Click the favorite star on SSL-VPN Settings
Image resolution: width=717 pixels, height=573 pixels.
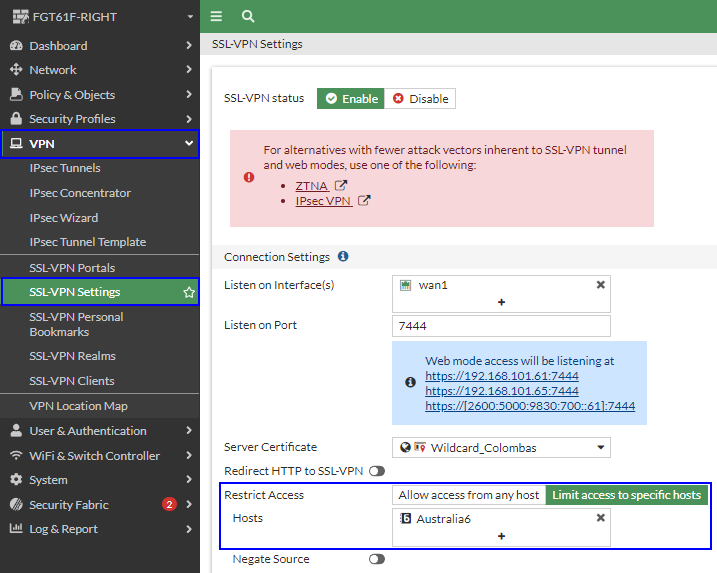coord(189,292)
